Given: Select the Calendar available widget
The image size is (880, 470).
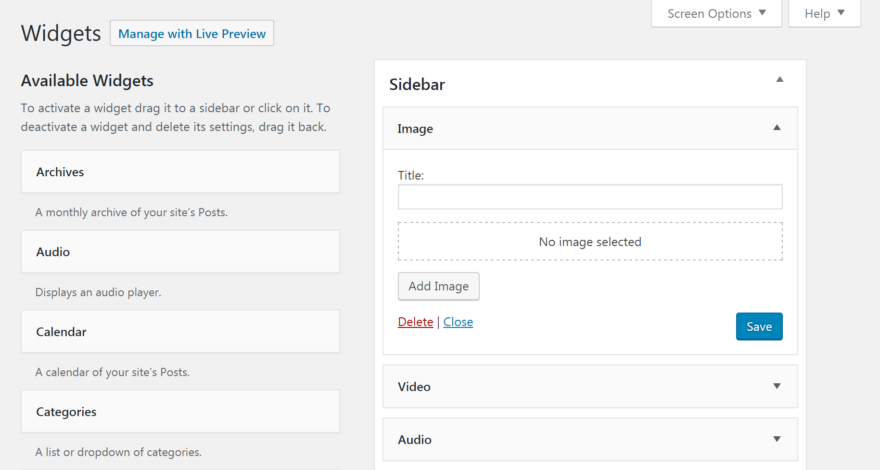Looking at the screenshot, I should tap(180, 332).
